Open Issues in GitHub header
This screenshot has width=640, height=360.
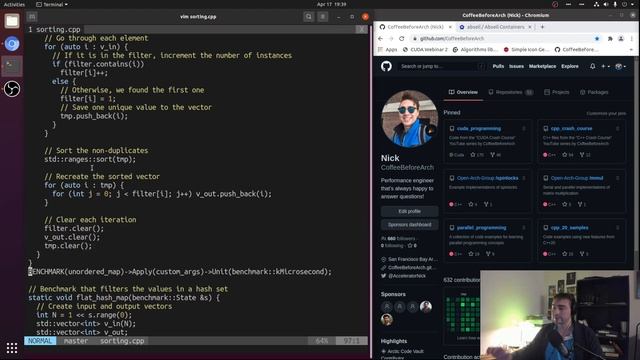516,66
